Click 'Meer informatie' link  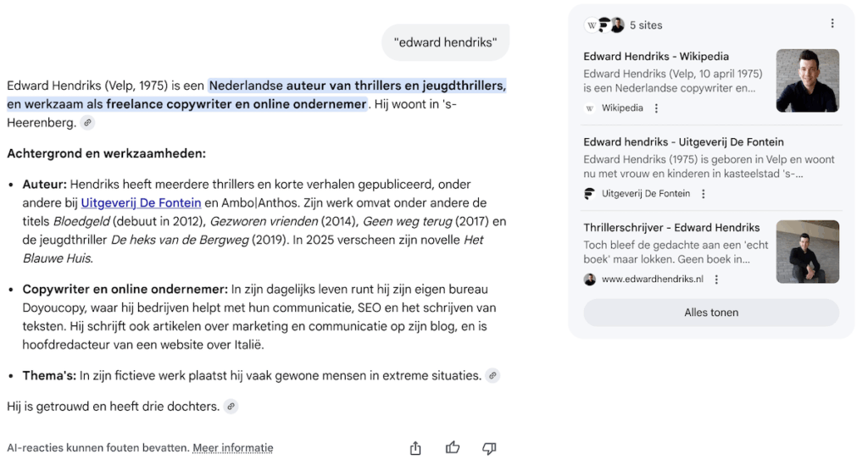[x=233, y=448]
